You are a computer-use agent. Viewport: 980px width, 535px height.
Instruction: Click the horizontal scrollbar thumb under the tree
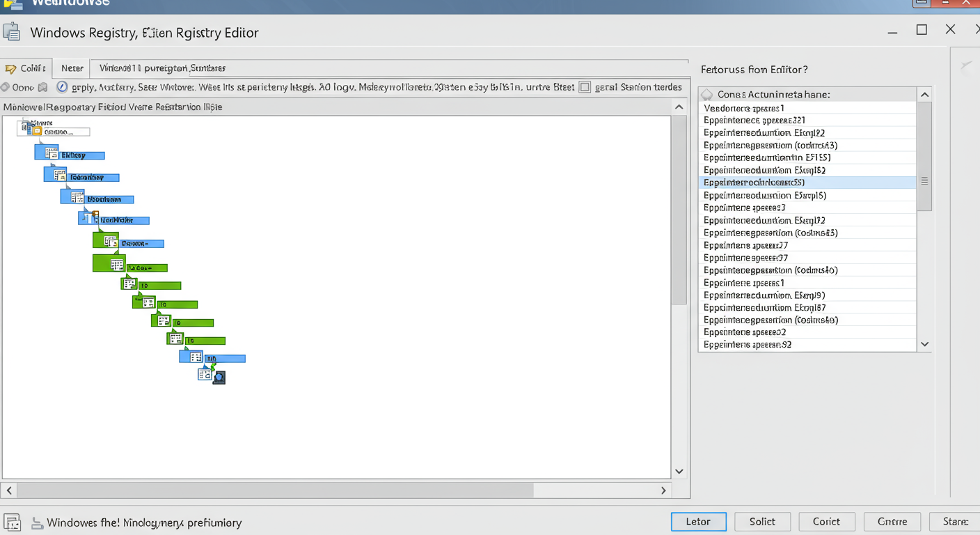pos(275,490)
